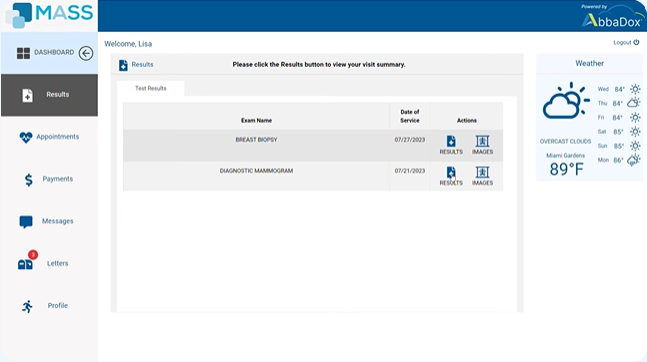This screenshot has width=647, height=362.
Task: View Breast Biopsy images icon
Action: coord(482,141)
